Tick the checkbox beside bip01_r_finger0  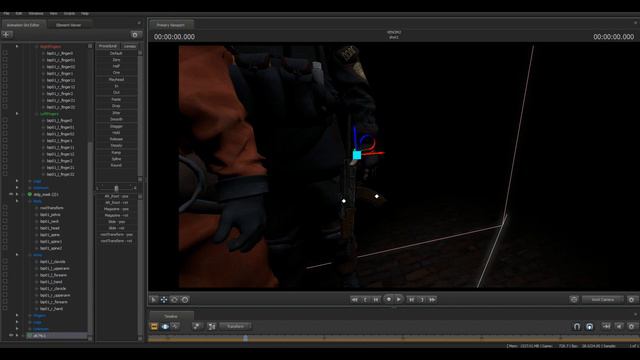(x=5, y=53)
